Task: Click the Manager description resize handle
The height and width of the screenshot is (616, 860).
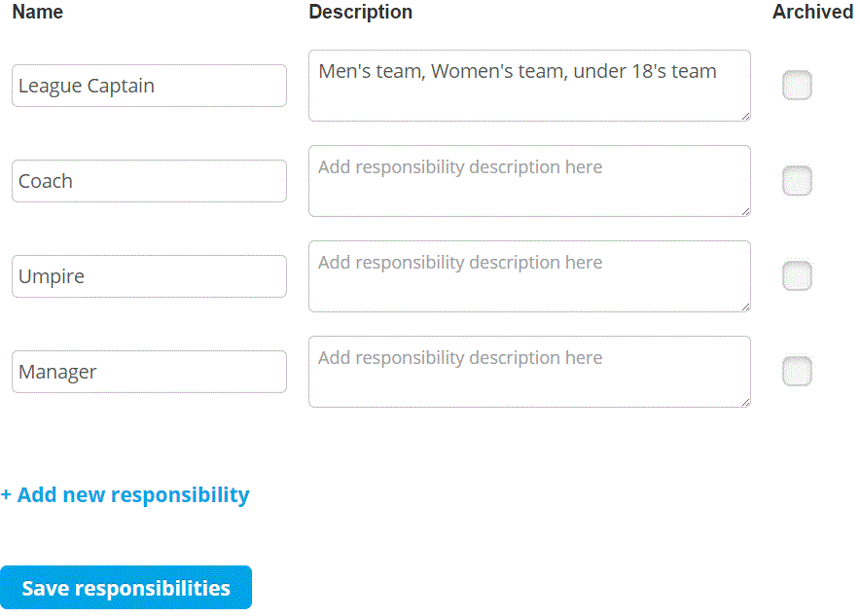Action: (x=745, y=402)
